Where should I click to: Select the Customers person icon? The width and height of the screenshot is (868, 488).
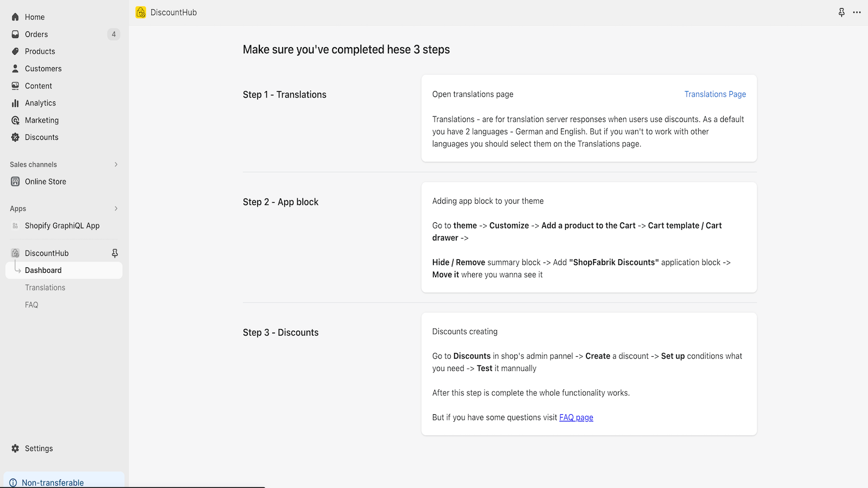[x=15, y=69]
